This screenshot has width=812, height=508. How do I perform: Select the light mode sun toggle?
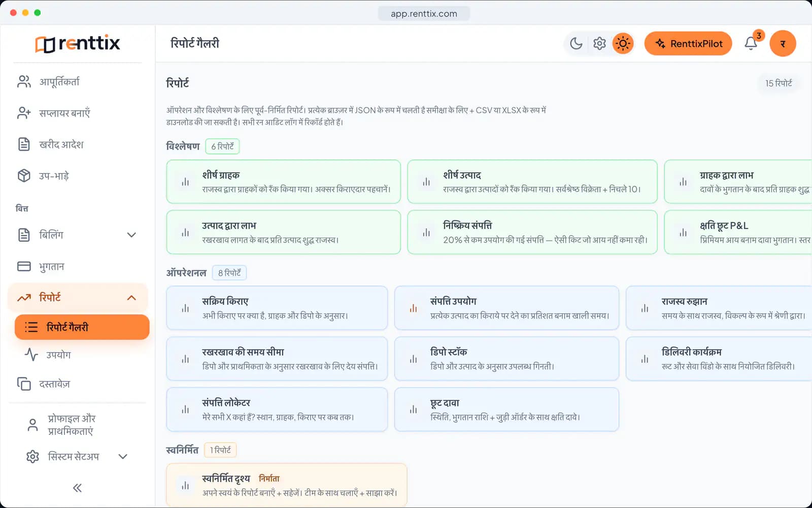click(623, 44)
